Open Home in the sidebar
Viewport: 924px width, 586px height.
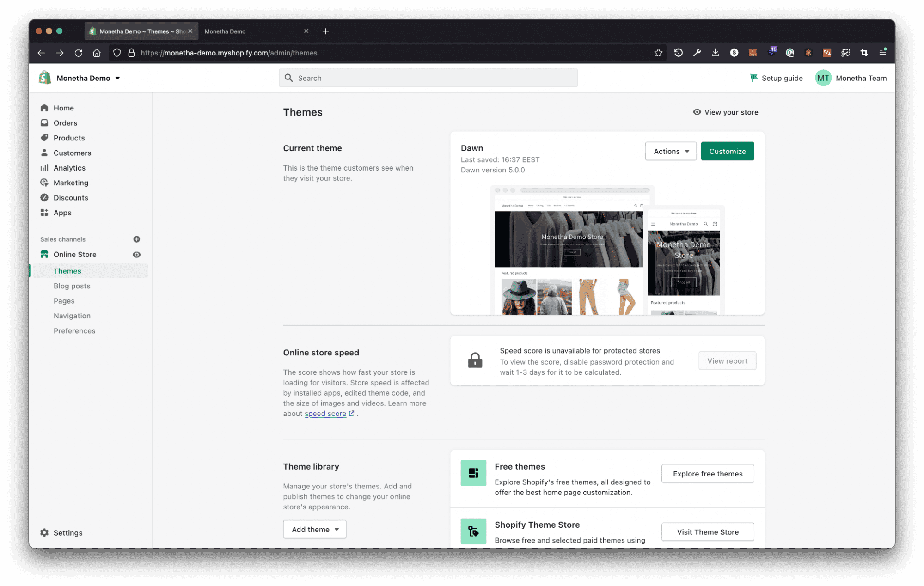pos(63,108)
